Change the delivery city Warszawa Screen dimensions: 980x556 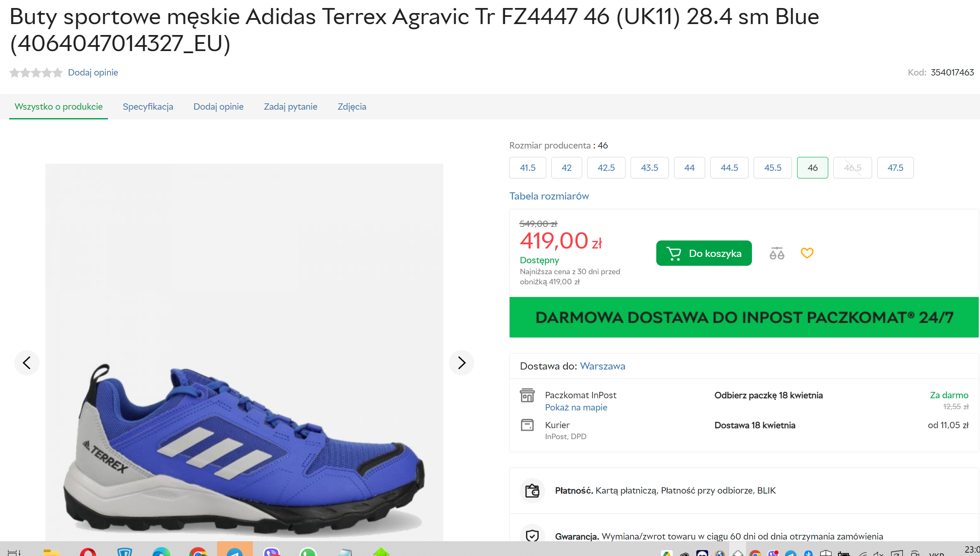(x=602, y=366)
